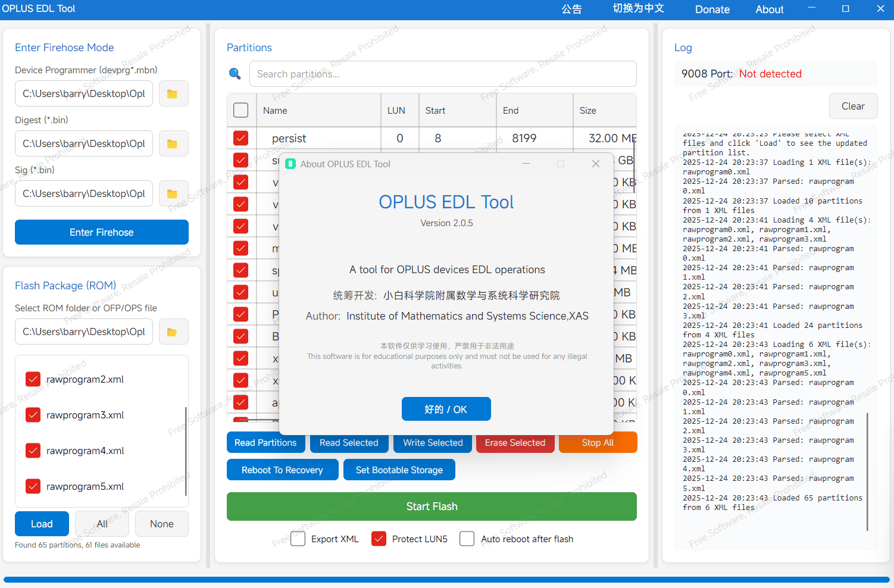Close the About OPLUS EDL Tool dialog
The image size is (894, 588).
pyautogui.click(x=596, y=164)
